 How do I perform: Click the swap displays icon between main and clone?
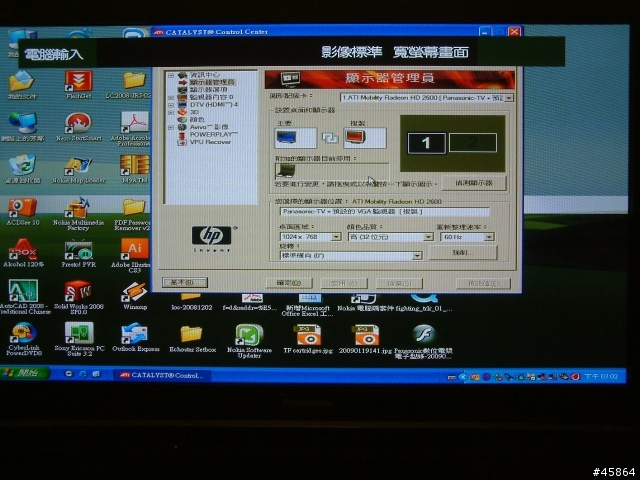[x=330, y=138]
